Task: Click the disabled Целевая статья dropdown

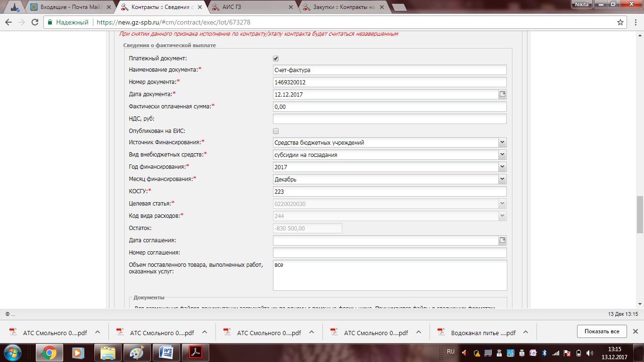Action: 390,204
